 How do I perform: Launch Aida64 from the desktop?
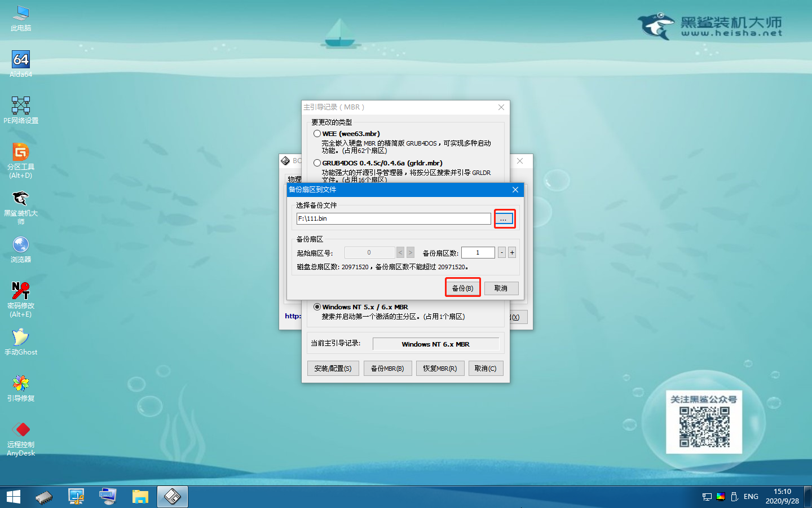pyautogui.click(x=20, y=59)
